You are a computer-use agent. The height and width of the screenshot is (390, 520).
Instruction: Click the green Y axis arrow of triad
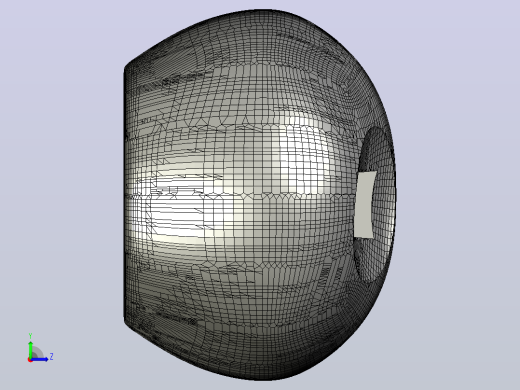pyautogui.click(x=31, y=349)
